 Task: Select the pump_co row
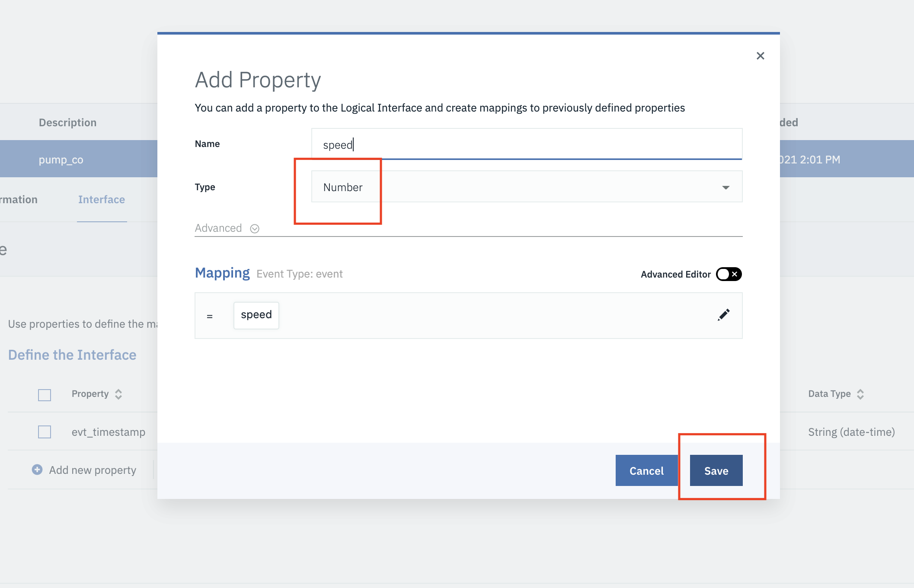pyautogui.click(x=79, y=159)
